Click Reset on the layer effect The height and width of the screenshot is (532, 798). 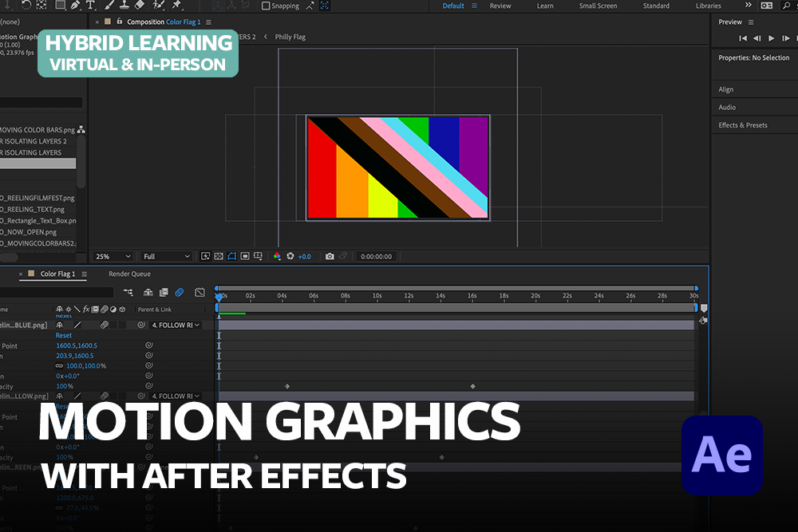[64, 335]
